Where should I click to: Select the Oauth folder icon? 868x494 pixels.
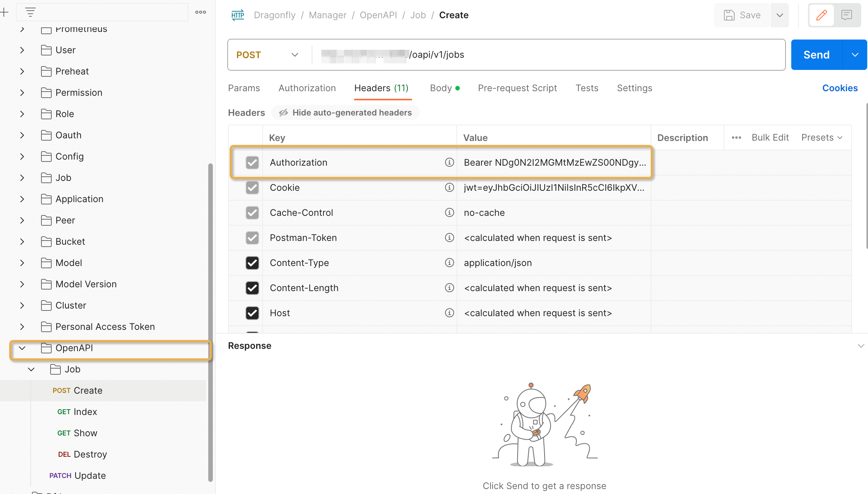point(46,135)
